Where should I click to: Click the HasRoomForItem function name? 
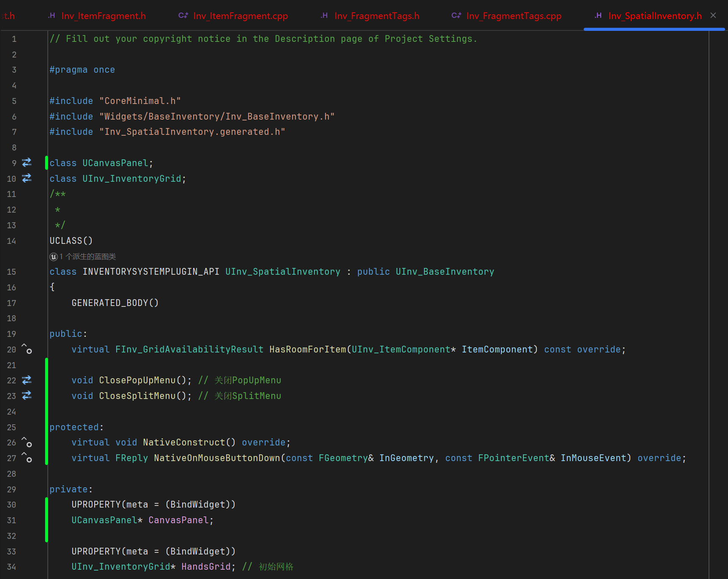(308, 350)
